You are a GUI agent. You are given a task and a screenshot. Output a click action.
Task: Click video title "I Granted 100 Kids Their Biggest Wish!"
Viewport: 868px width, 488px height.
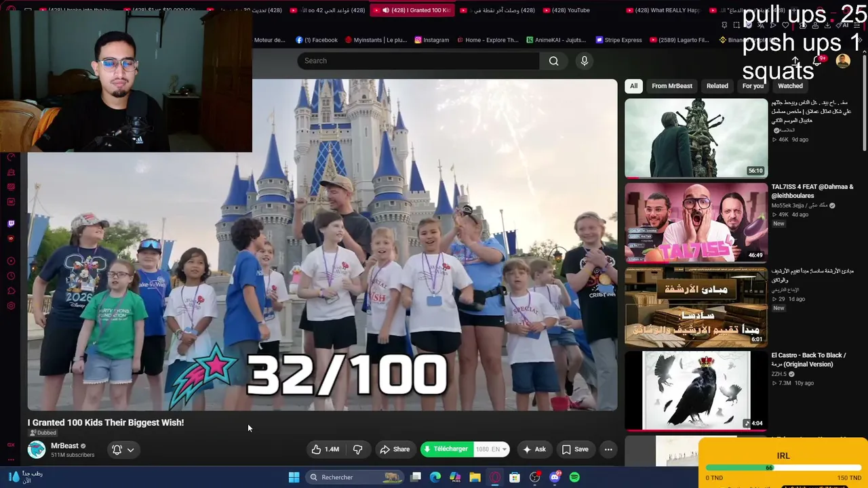106,422
